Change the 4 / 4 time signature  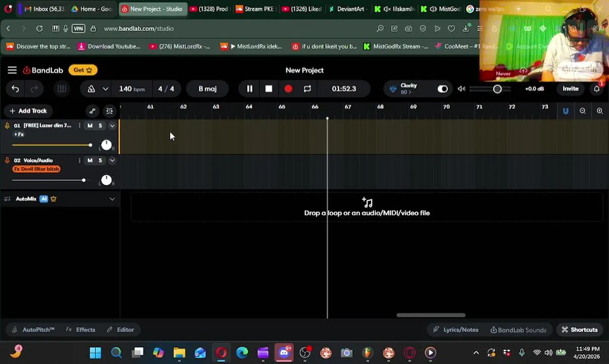pos(166,89)
